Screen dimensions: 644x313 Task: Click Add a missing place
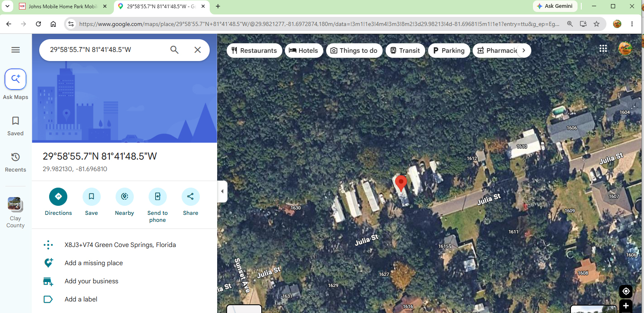coord(94,263)
